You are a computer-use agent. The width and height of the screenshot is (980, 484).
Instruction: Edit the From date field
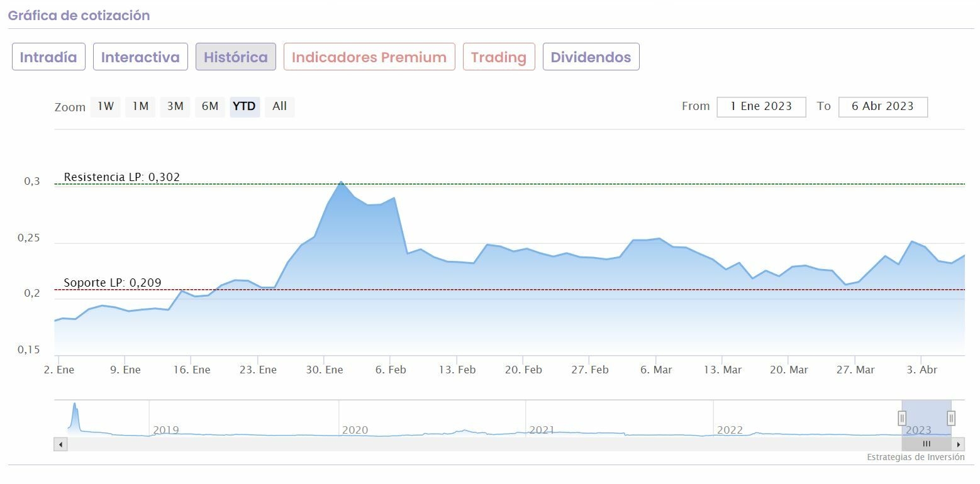point(761,106)
